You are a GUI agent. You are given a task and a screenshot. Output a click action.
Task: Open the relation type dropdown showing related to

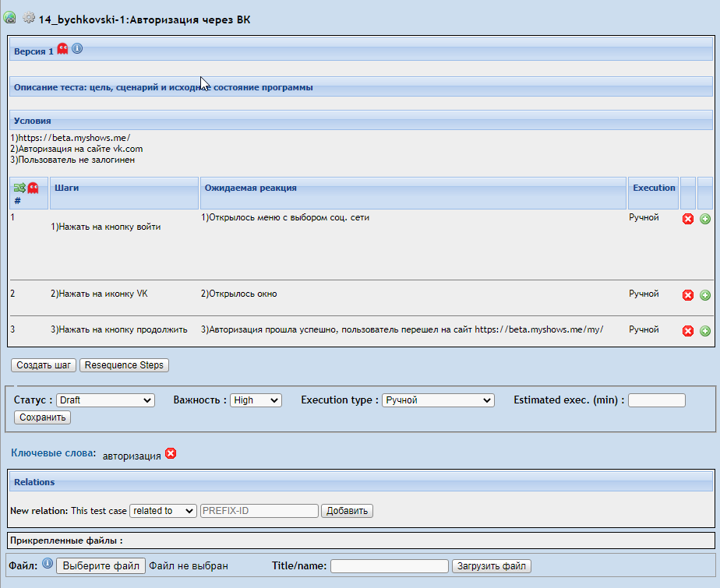point(163,510)
